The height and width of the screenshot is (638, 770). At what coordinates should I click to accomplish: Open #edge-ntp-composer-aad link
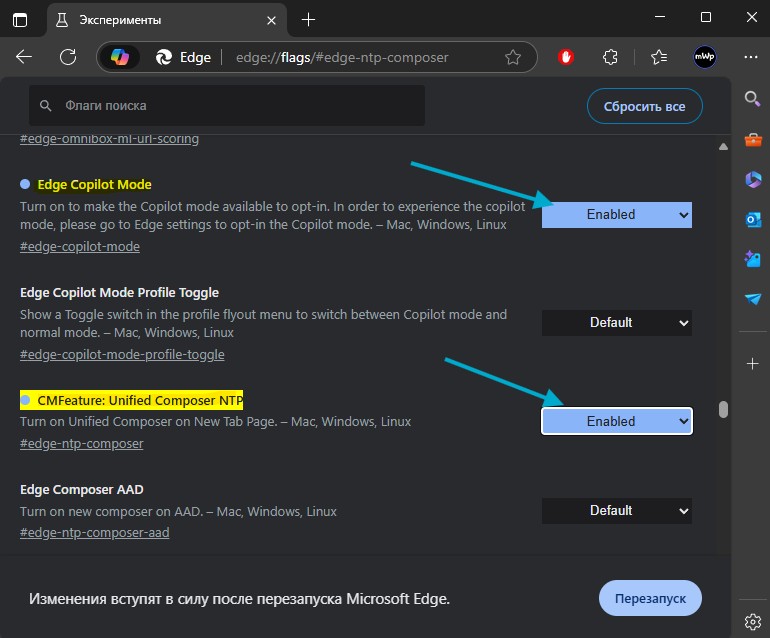tap(94, 533)
